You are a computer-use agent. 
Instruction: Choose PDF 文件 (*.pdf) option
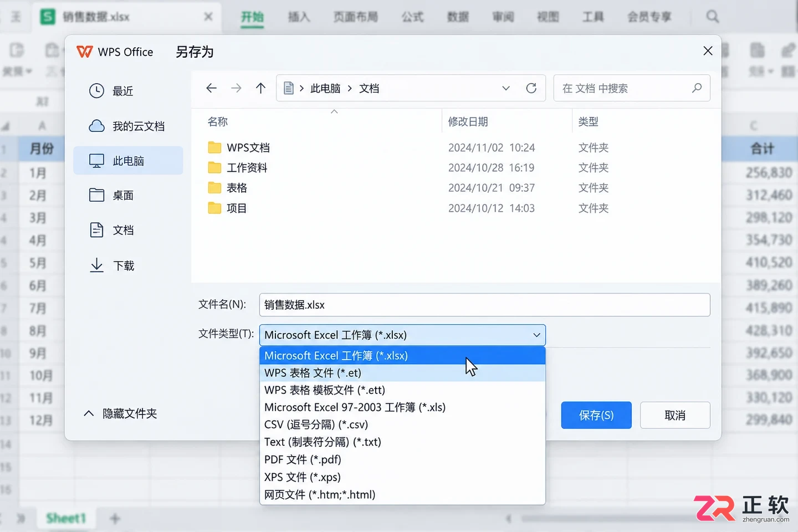coord(402,459)
